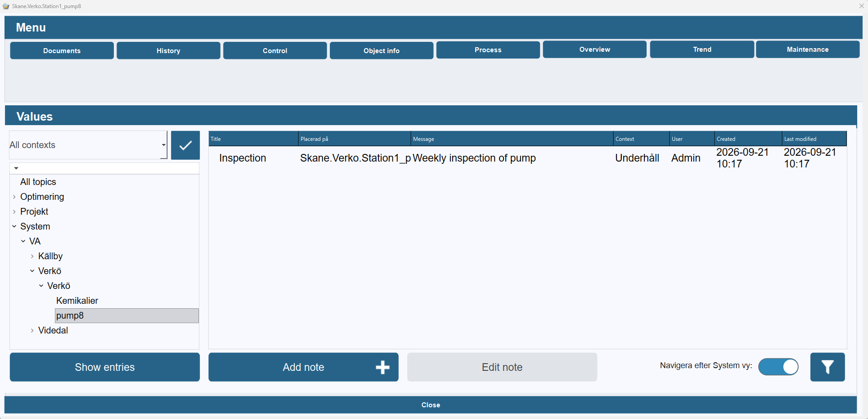Image resolution: width=868 pixels, height=419 pixels.
Task: Sort by the Context column header
Action: click(x=641, y=139)
